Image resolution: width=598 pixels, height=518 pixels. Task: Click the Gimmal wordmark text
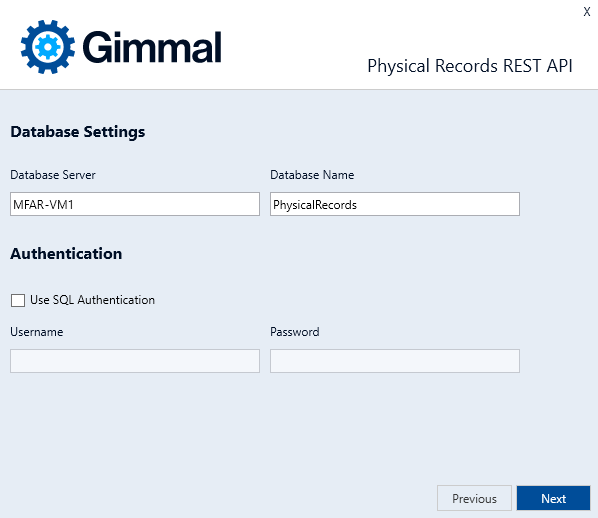click(152, 47)
